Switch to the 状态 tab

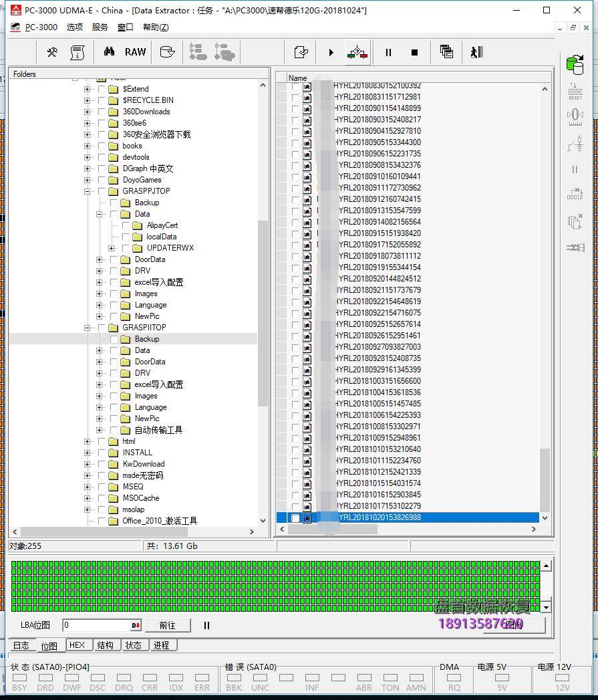click(x=134, y=645)
